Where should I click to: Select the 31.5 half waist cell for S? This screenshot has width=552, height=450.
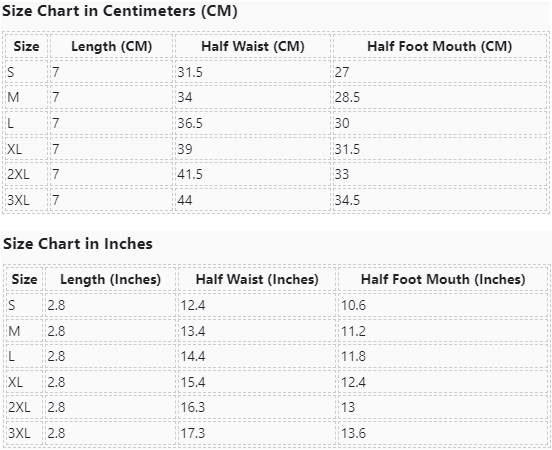click(253, 72)
